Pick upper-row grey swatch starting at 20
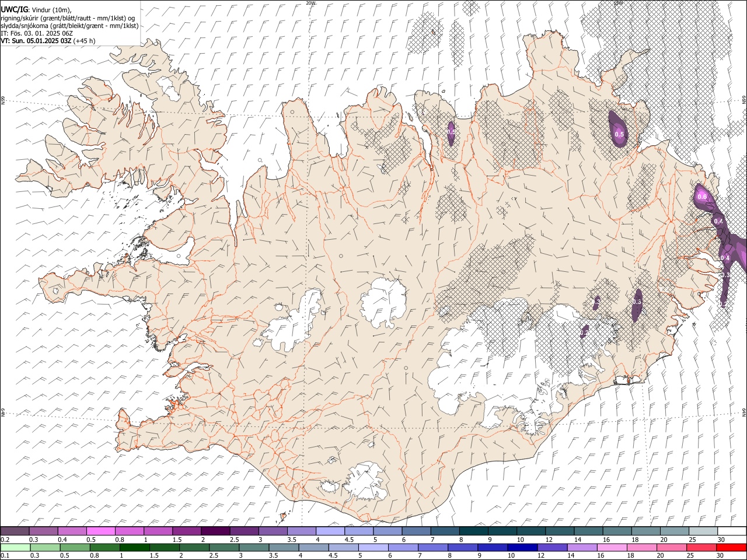 click(x=674, y=531)
